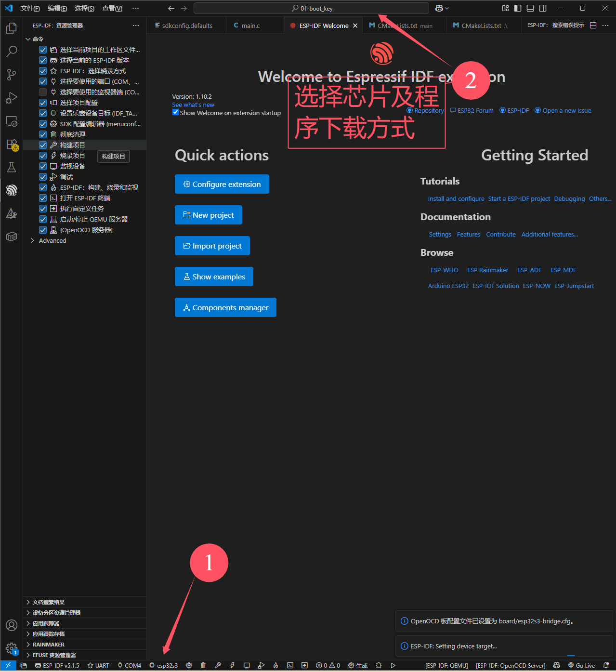Open ESP-IDF terminal from the status bar
This screenshot has height=672, width=616.
pyautogui.click(x=290, y=665)
